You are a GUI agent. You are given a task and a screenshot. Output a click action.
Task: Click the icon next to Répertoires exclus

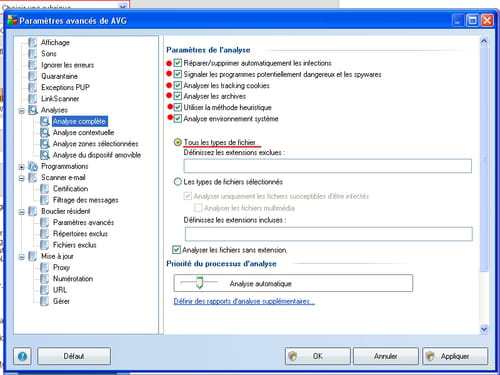click(x=44, y=234)
